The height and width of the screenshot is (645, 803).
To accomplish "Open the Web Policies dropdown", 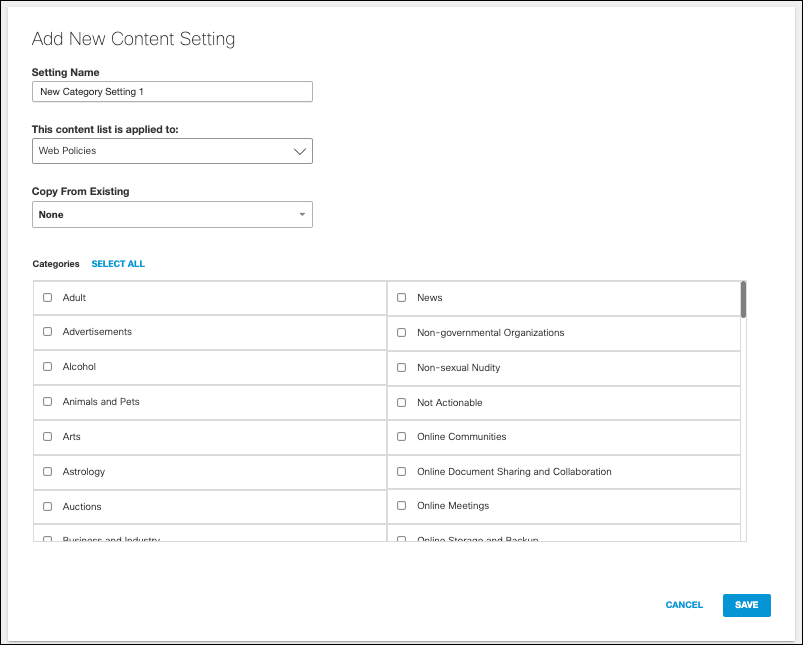I will (172, 151).
